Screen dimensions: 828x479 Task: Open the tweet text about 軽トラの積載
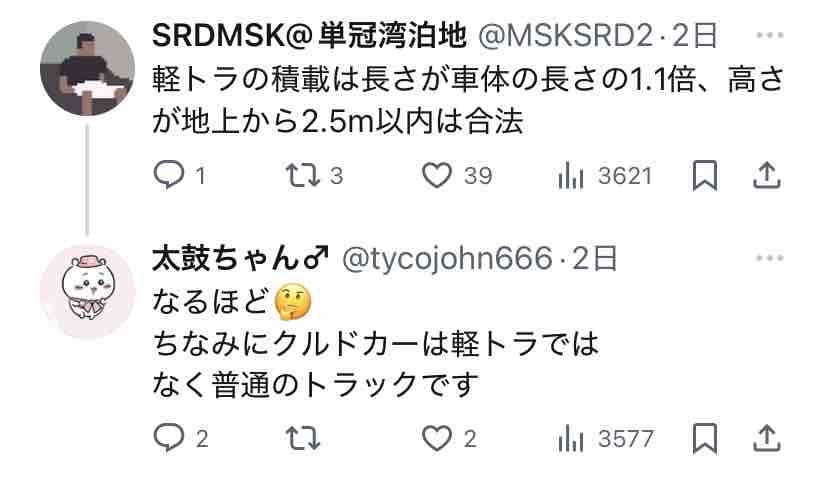click(468, 100)
